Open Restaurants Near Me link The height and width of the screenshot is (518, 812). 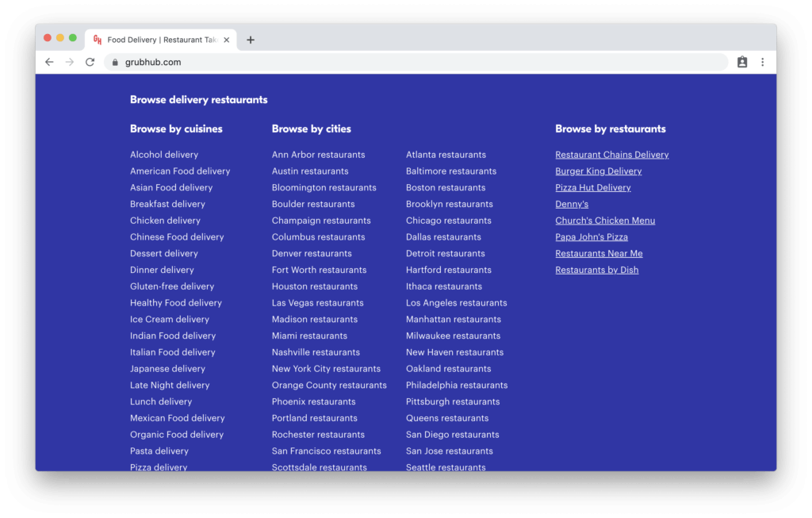(599, 253)
